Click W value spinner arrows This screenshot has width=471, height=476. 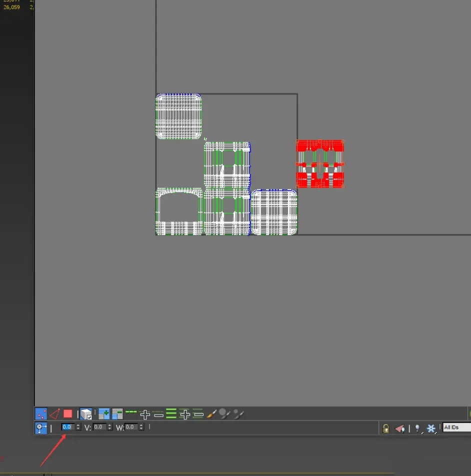click(x=141, y=427)
